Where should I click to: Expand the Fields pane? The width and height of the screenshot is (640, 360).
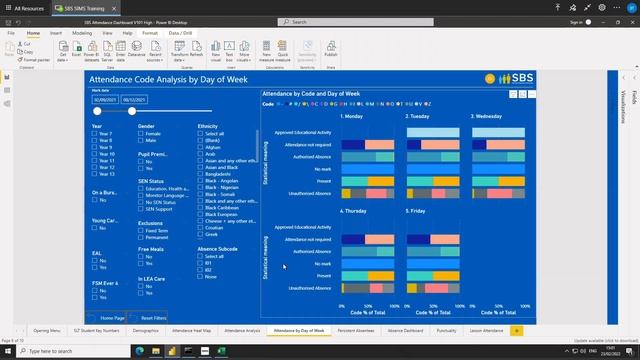[x=635, y=78]
